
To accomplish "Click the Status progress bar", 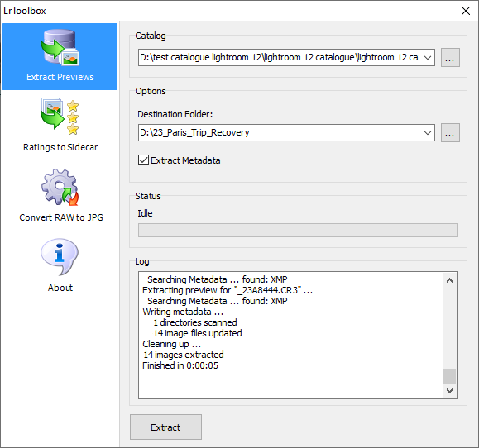I will 298,230.
